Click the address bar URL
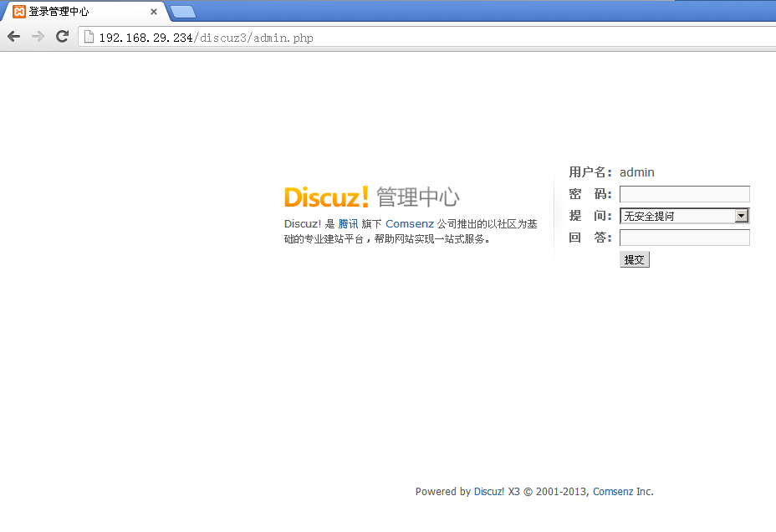This screenshot has height=532, width=776. click(x=206, y=38)
